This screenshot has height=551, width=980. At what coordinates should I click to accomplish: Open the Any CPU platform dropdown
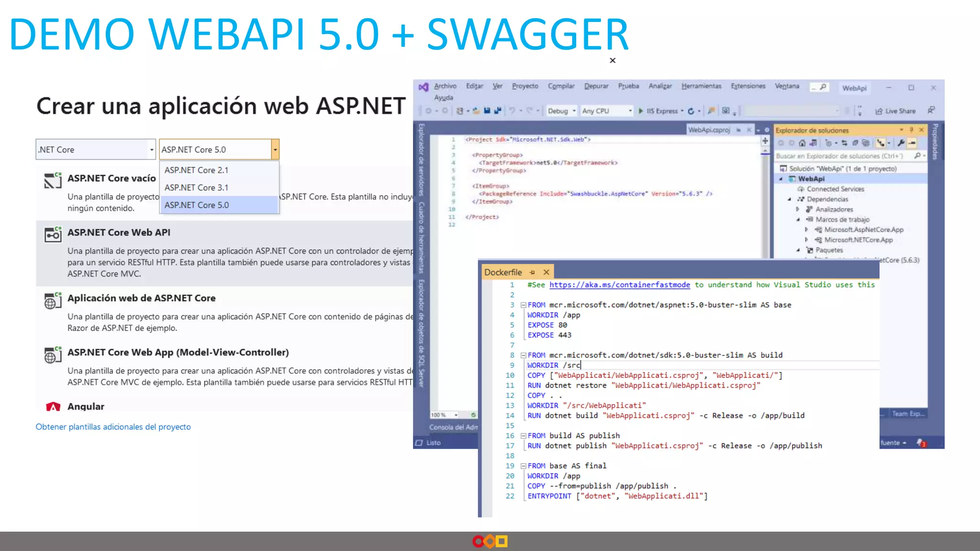point(607,111)
